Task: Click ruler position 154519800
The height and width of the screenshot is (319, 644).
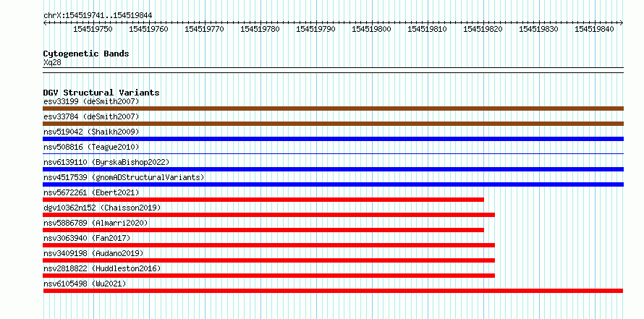Action: [x=371, y=29]
